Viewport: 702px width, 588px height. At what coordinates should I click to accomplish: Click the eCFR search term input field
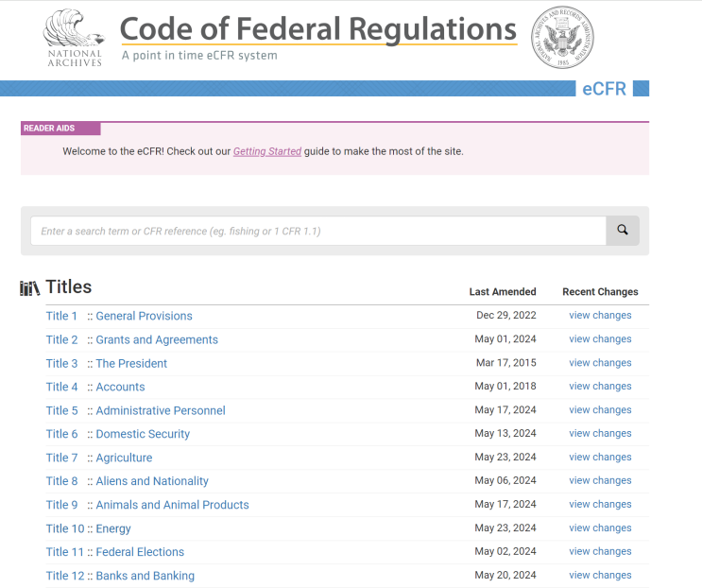pos(317,231)
